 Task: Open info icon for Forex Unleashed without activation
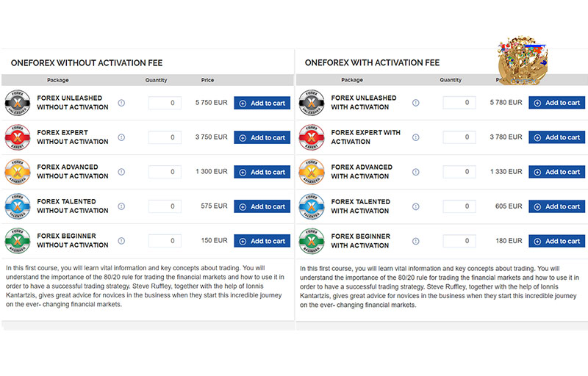(x=121, y=103)
